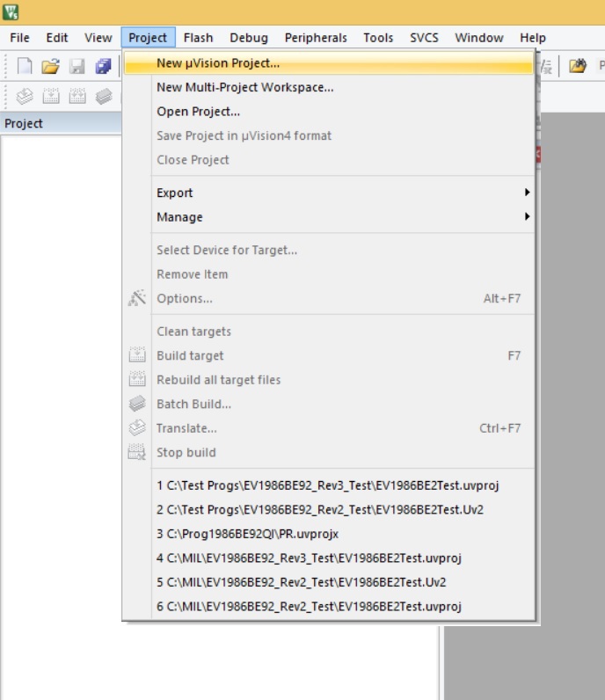
Task: Choose New Multi-Project Workspace...
Action: (329, 87)
